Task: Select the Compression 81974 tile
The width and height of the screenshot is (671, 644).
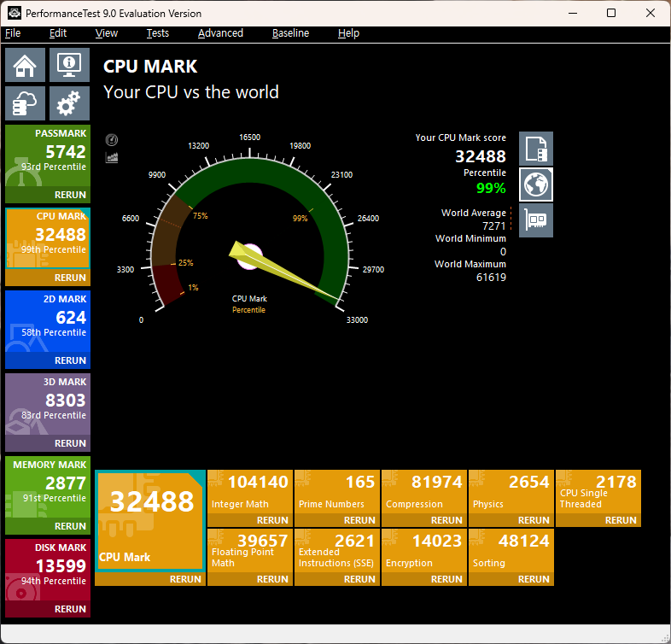Action: tap(424, 492)
